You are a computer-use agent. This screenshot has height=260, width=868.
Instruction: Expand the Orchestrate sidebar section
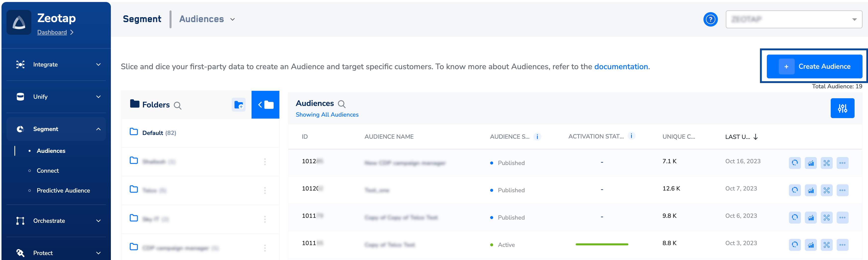pos(56,221)
